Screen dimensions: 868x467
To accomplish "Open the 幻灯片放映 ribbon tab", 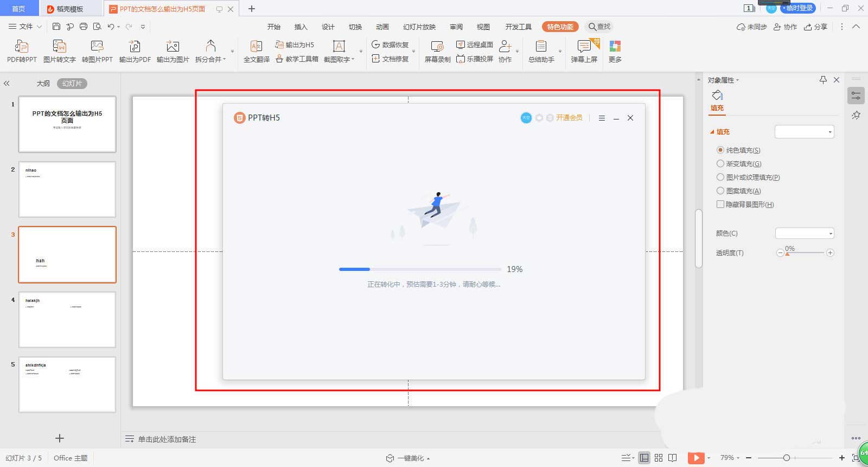I will 419,27.
